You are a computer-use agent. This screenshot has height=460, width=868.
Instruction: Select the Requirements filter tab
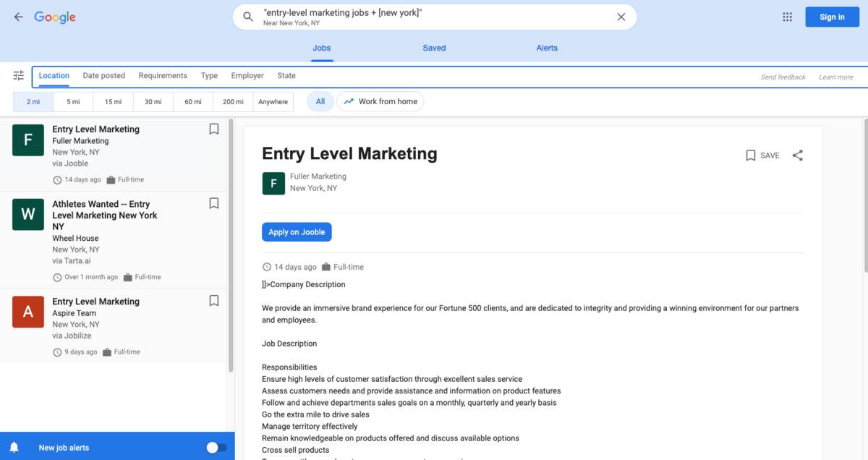[163, 75]
